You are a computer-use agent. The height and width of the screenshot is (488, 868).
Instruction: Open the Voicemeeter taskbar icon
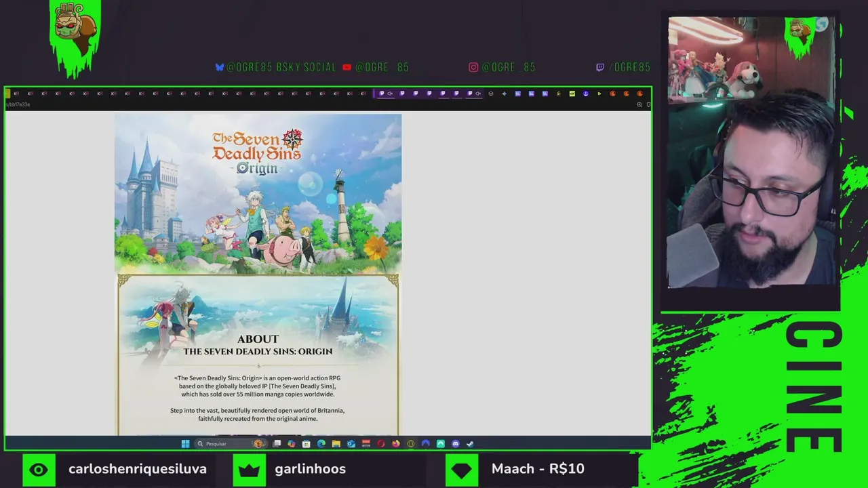pyautogui.click(x=366, y=444)
